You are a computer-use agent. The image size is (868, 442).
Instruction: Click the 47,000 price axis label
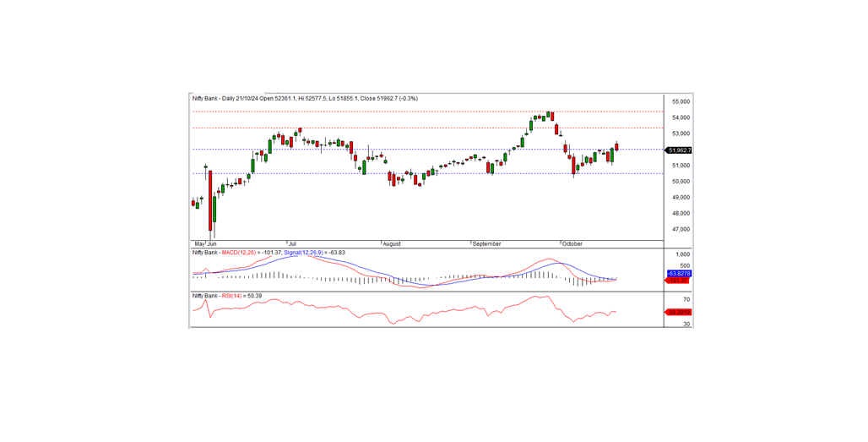tap(681, 229)
